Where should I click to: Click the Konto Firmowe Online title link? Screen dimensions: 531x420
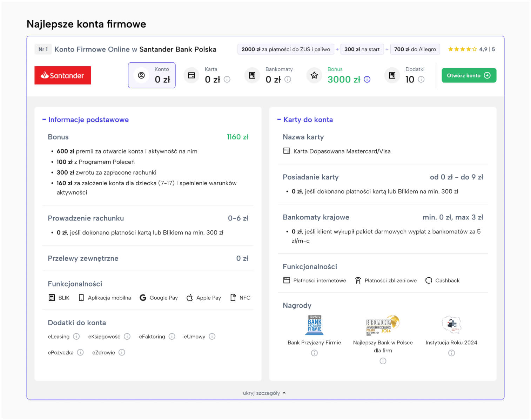pyautogui.click(x=135, y=49)
